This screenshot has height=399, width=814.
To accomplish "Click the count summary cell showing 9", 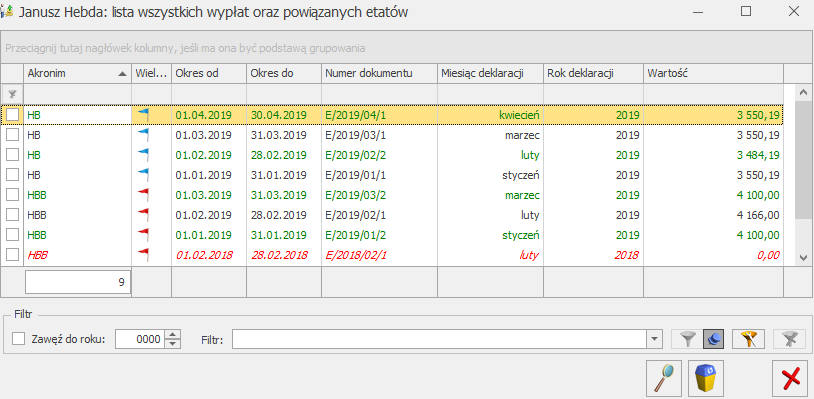I will pyautogui.click(x=78, y=282).
